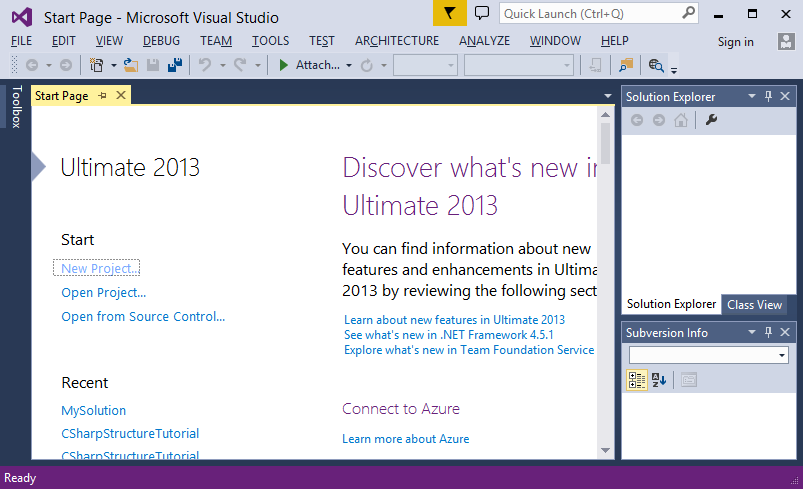Image resolution: width=803 pixels, height=489 pixels.
Task: Click the Save All toolbar icon
Action: coord(175,65)
